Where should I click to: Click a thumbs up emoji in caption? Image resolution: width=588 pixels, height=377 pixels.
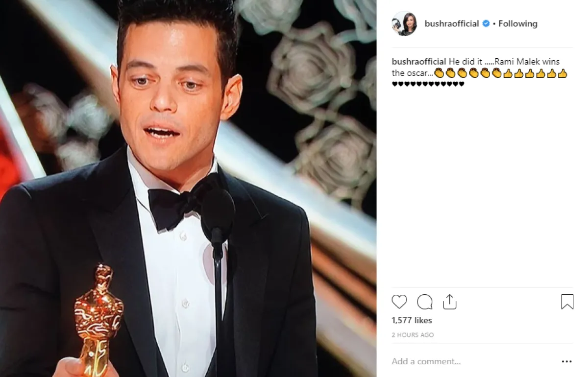tap(508, 73)
